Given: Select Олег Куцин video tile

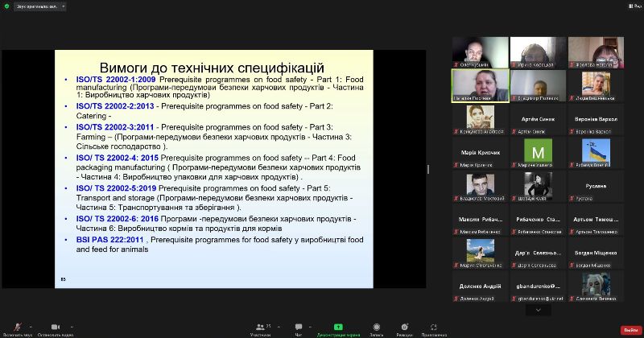Looking at the screenshot, I should tap(480, 52).
